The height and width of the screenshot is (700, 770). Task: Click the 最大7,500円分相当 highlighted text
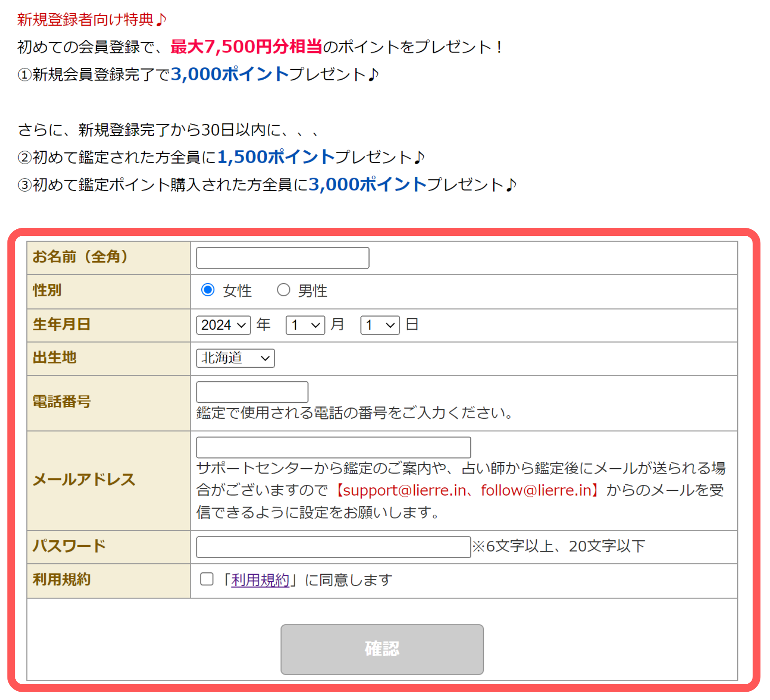pyautogui.click(x=246, y=47)
